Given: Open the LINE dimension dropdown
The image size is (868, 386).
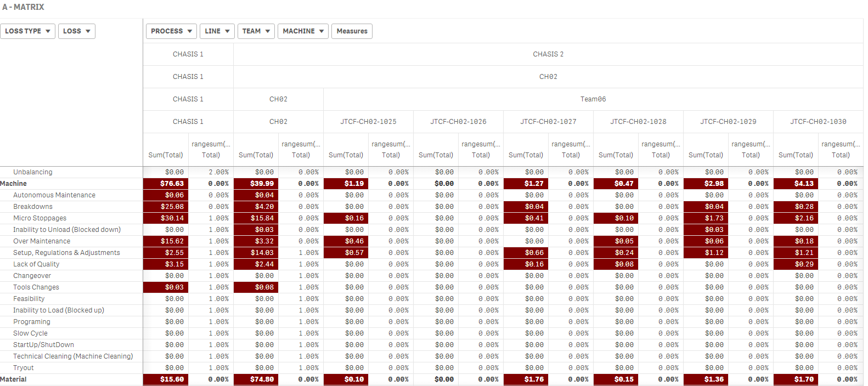Looking at the screenshot, I should (217, 31).
